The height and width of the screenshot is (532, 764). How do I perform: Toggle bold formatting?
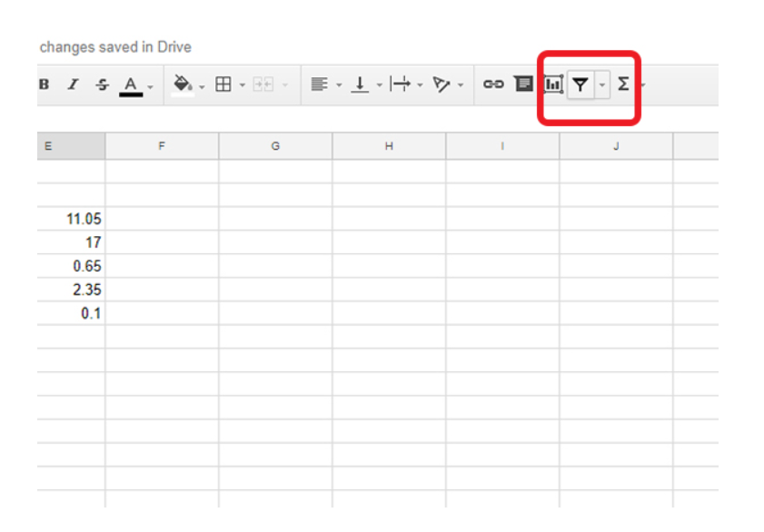(44, 84)
